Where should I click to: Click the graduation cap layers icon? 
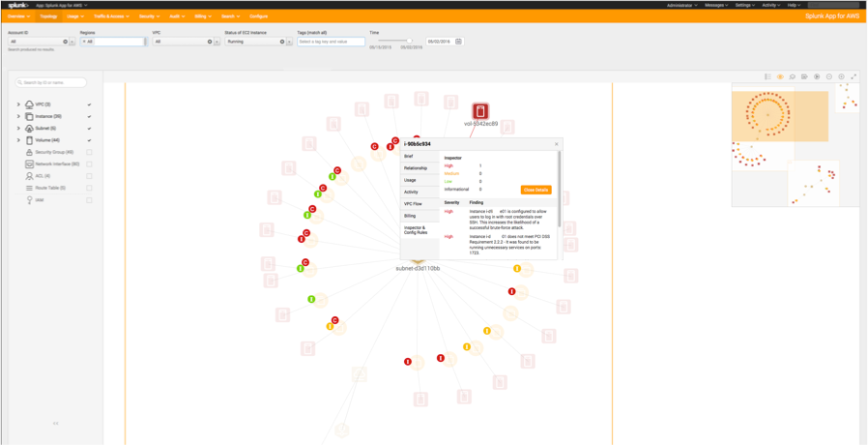[x=793, y=76]
